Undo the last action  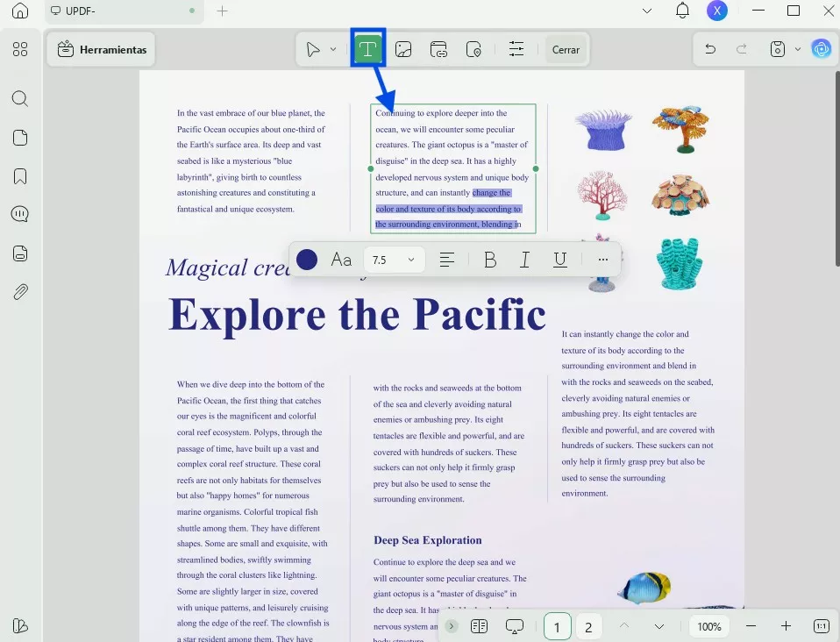click(x=710, y=49)
